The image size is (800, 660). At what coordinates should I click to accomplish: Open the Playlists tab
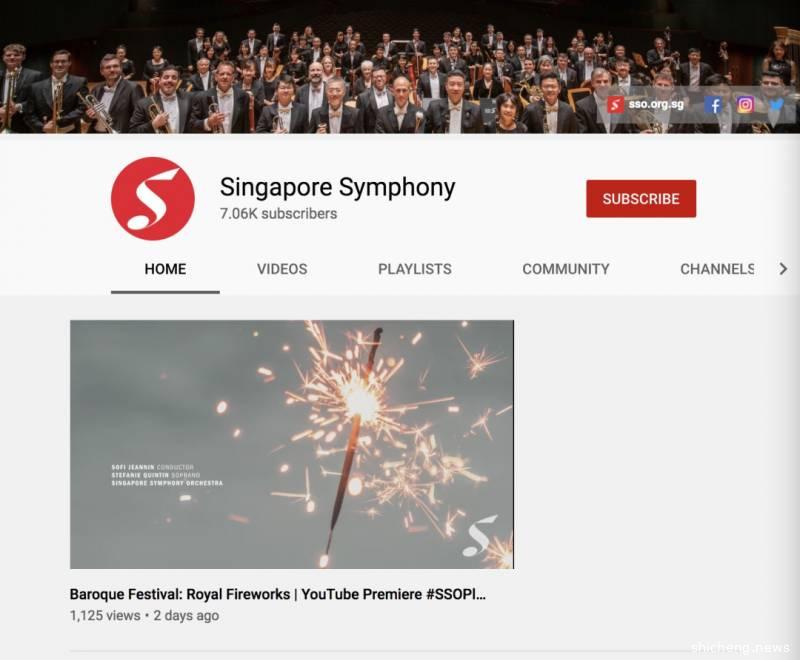(x=414, y=269)
